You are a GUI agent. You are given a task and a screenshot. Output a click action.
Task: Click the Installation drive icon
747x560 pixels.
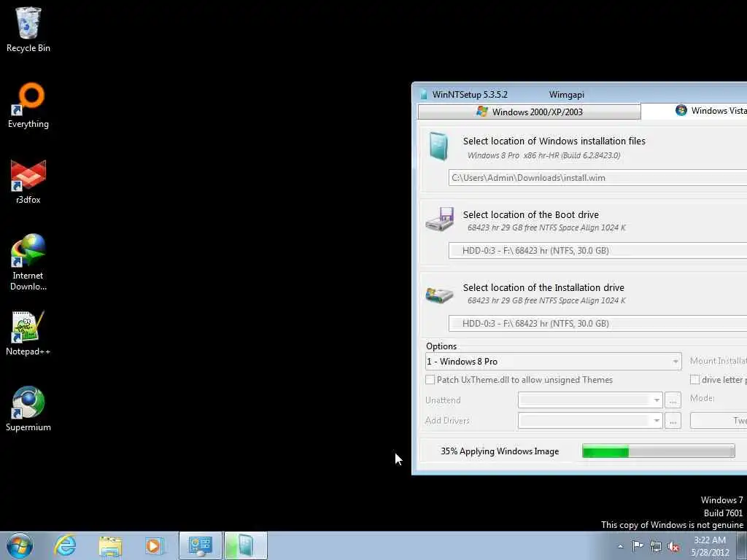pos(439,295)
